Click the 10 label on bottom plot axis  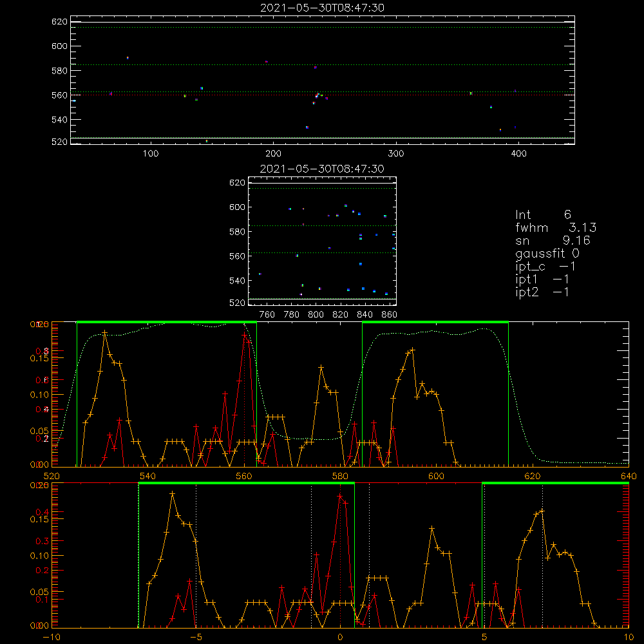[629, 637]
